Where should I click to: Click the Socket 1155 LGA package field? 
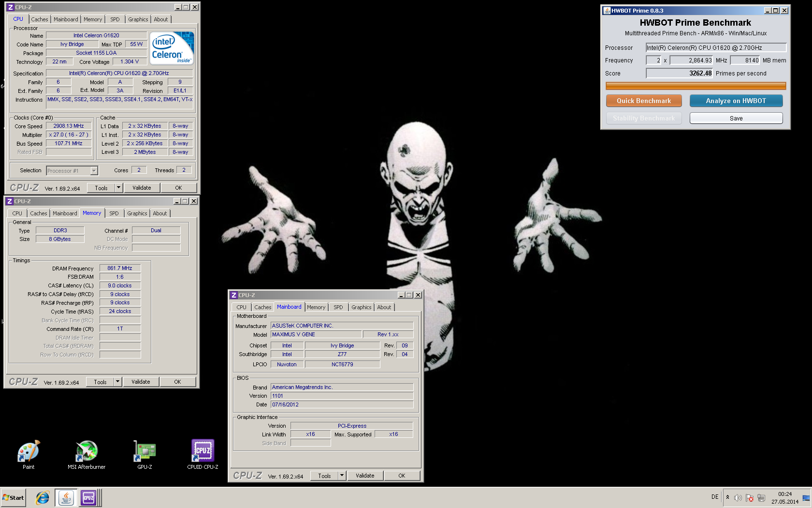pyautogui.click(x=96, y=53)
